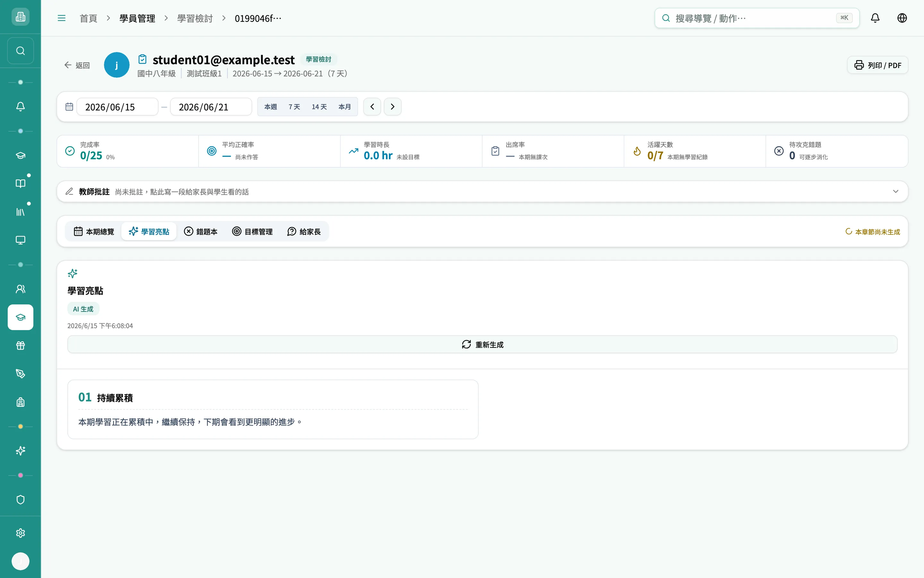
Task: Go to previous date period arrow
Action: pyautogui.click(x=372, y=107)
